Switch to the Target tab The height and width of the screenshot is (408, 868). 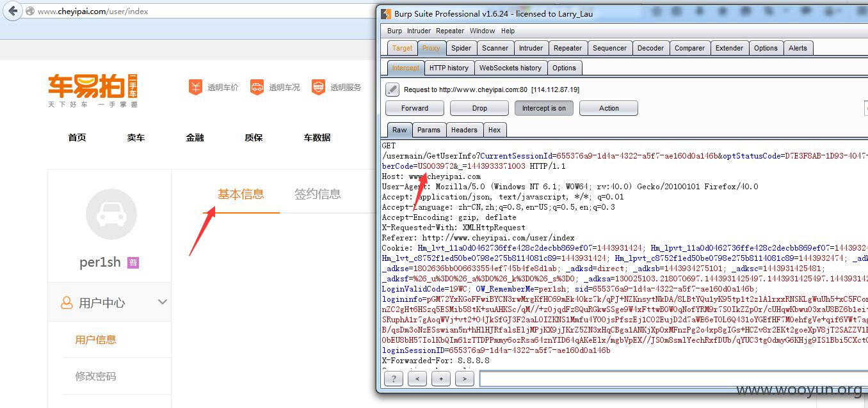pos(402,48)
